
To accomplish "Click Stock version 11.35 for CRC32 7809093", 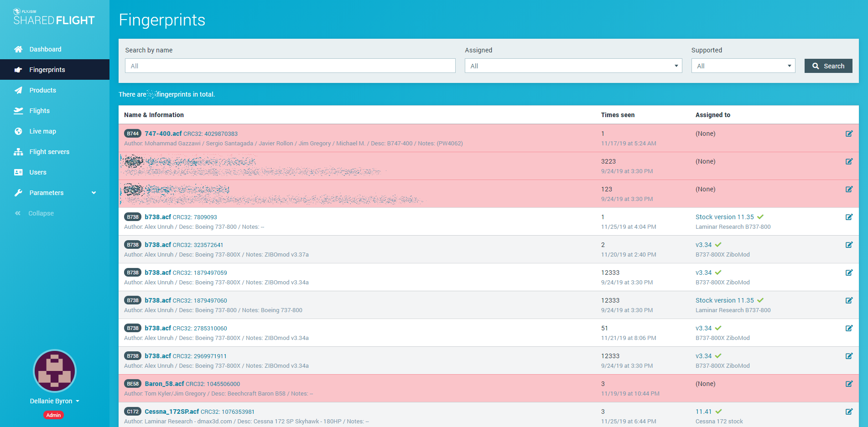I will [x=725, y=217].
